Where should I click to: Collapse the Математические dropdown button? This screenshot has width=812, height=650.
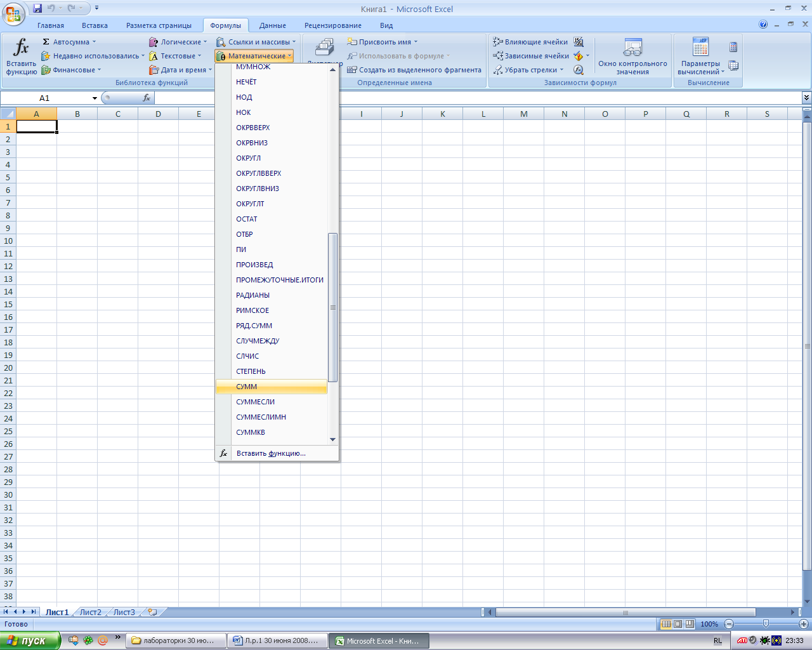pyautogui.click(x=254, y=56)
